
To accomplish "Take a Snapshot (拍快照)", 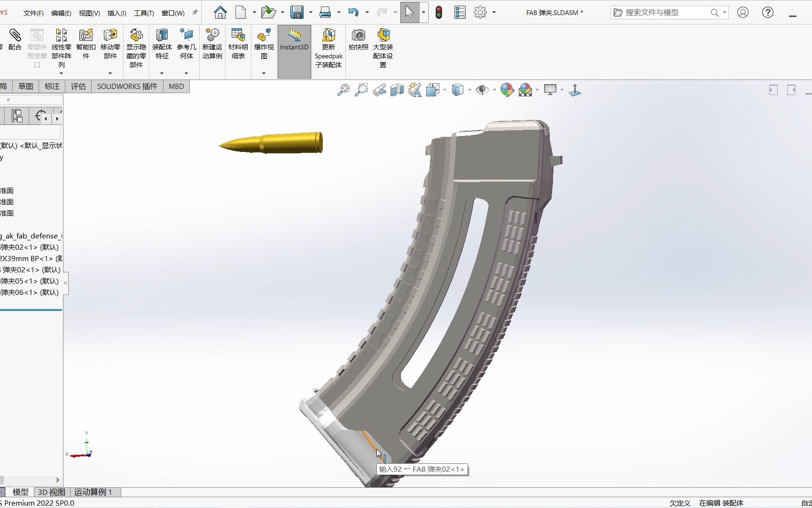I will pyautogui.click(x=359, y=39).
